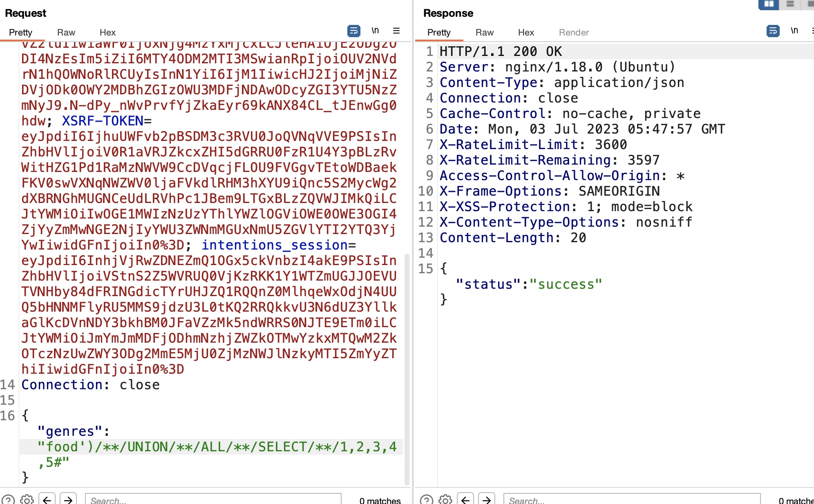Open Response Render tab
The height and width of the screenshot is (504, 814).
click(574, 32)
